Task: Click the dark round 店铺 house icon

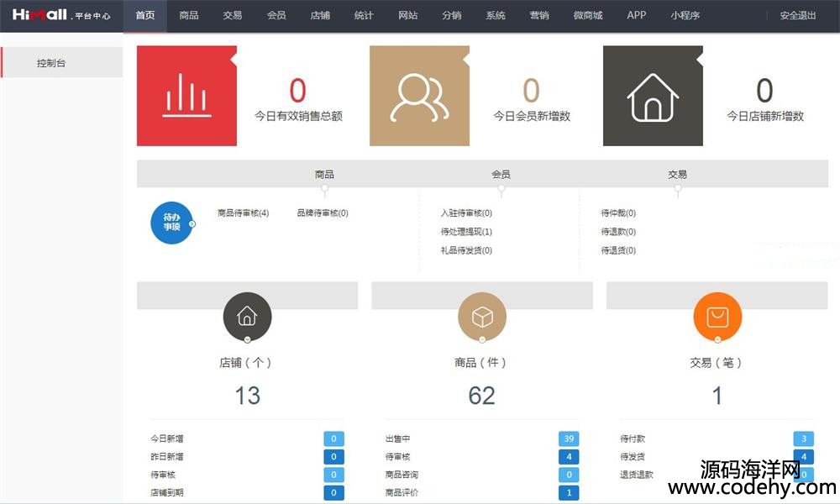Action: pyautogui.click(x=247, y=317)
